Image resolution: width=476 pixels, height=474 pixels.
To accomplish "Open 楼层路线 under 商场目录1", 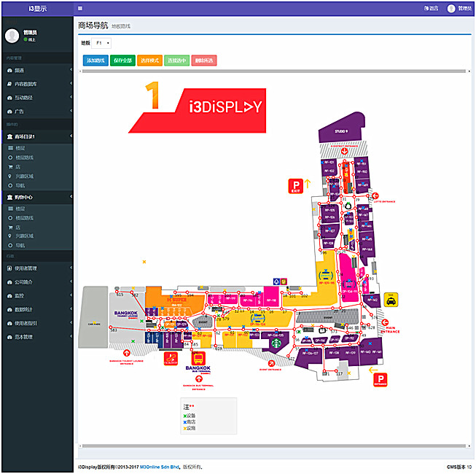I will [25, 157].
